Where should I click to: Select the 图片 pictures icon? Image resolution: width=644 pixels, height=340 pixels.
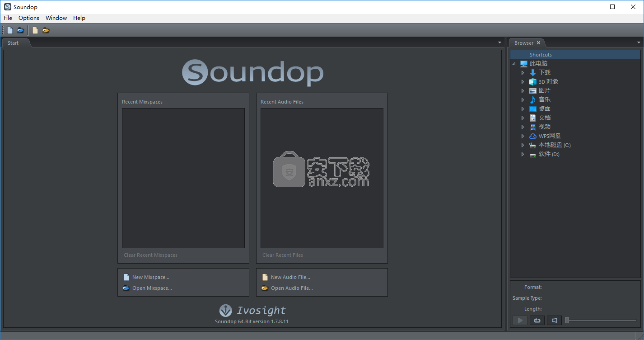click(x=533, y=91)
